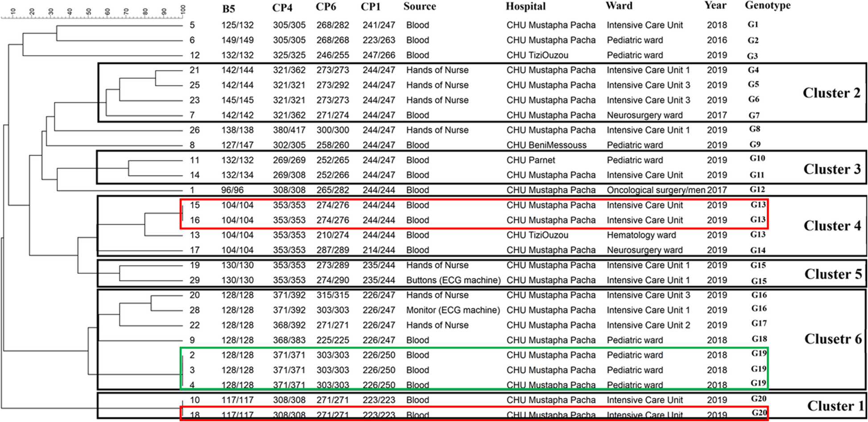Click CP6 value 210/274
The height and width of the screenshot is (422, 868).
333,235
